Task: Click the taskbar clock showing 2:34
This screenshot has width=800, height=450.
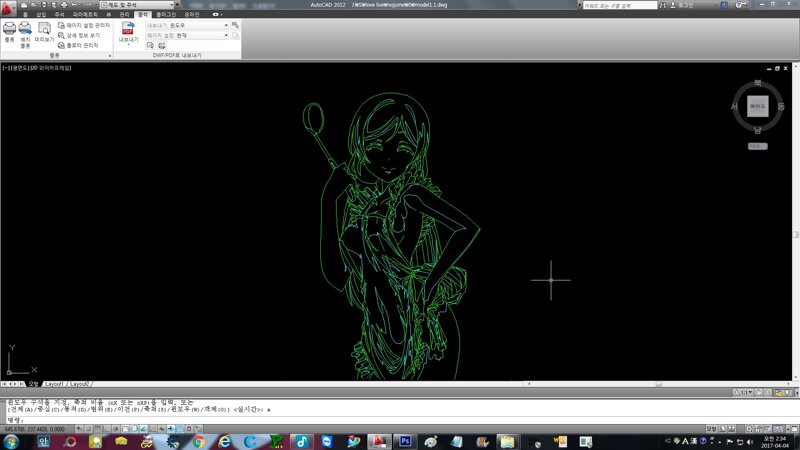Action: pyautogui.click(x=774, y=442)
